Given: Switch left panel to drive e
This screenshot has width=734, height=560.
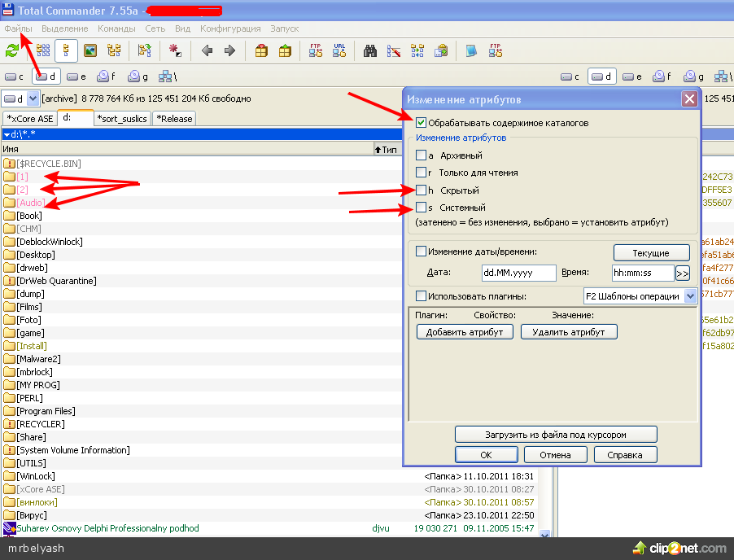Looking at the screenshot, I should tap(76, 77).
